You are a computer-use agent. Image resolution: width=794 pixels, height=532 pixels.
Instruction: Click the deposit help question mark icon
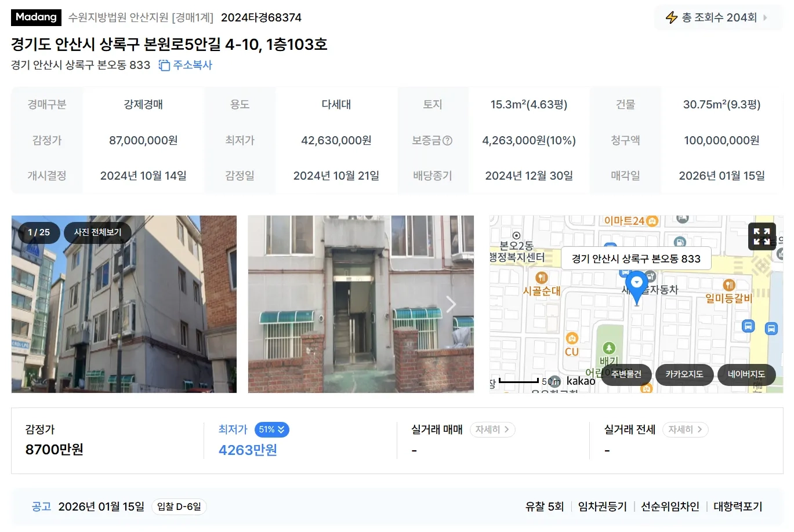(447, 140)
